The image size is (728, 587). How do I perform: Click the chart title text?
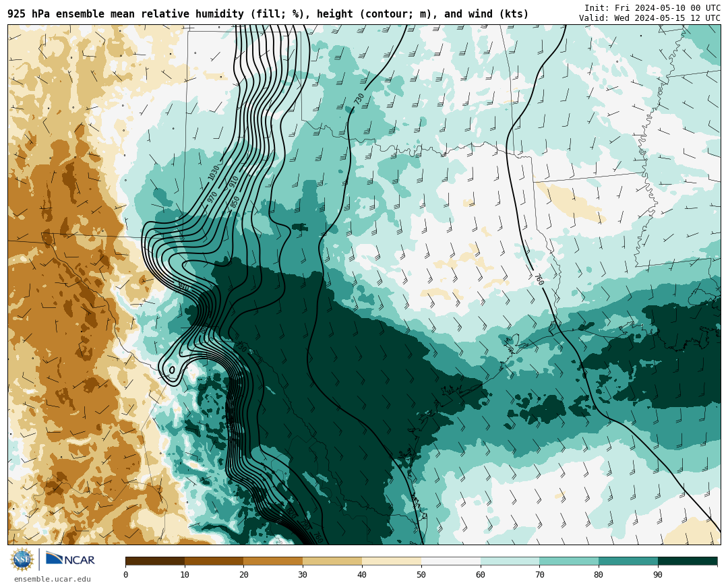(268, 14)
